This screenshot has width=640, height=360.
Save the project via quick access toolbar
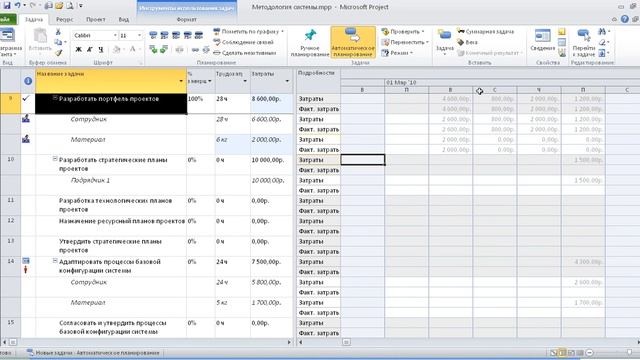(7, 5)
